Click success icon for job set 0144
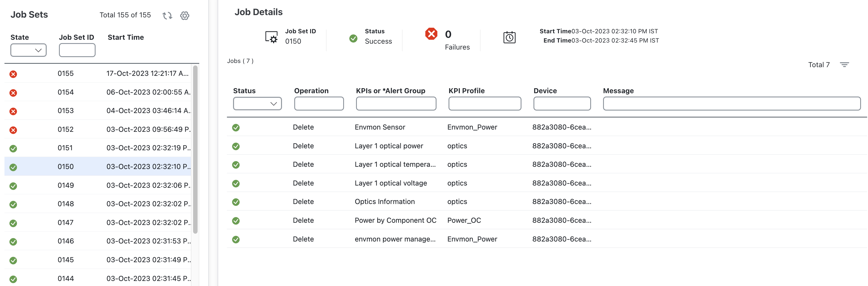 tap(13, 279)
